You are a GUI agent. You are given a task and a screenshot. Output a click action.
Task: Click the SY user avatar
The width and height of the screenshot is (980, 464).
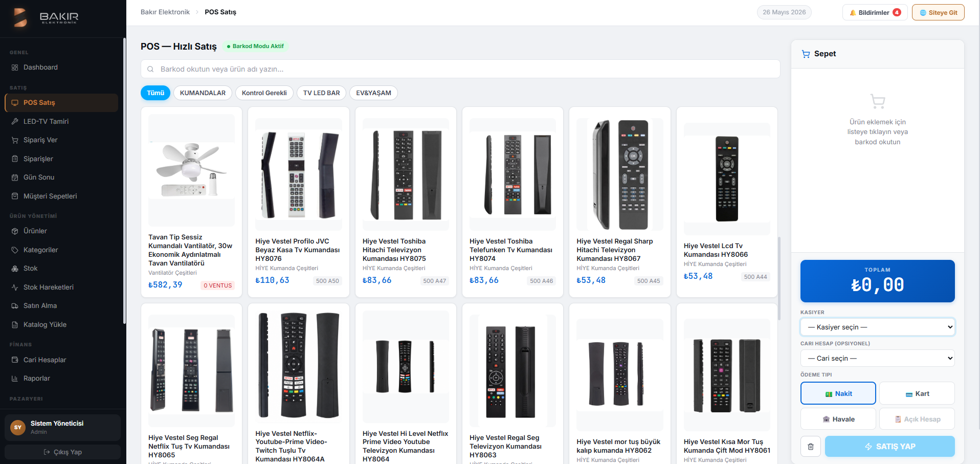tap(18, 428)
